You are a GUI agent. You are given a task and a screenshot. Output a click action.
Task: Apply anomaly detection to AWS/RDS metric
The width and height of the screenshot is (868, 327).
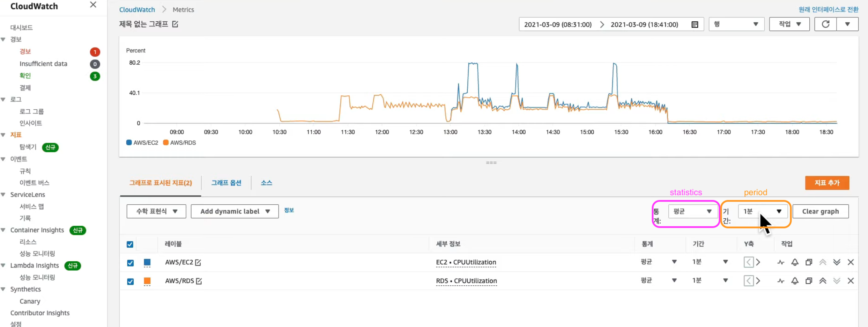(x=781, y=281)
